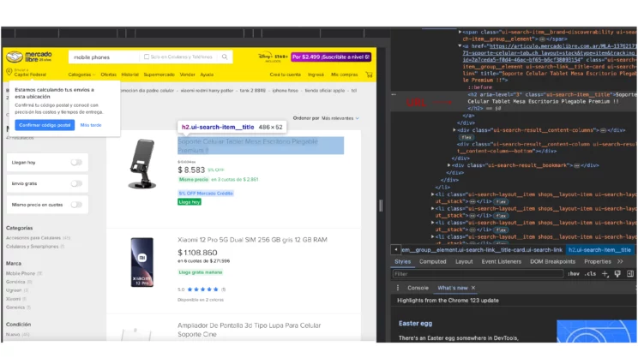Toggle Mismo precio en cuotas switch
This screenshot has width=638, height=364.
76,205
